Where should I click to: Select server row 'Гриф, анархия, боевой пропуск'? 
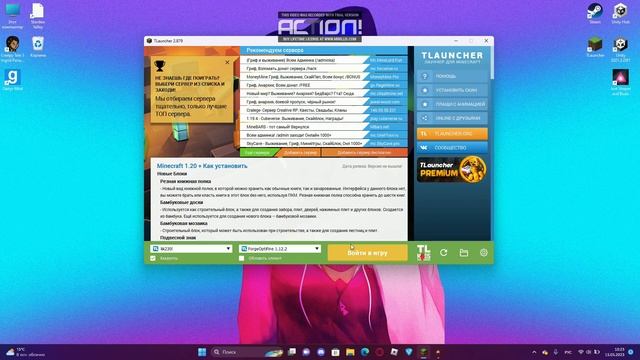click(324, 102)
